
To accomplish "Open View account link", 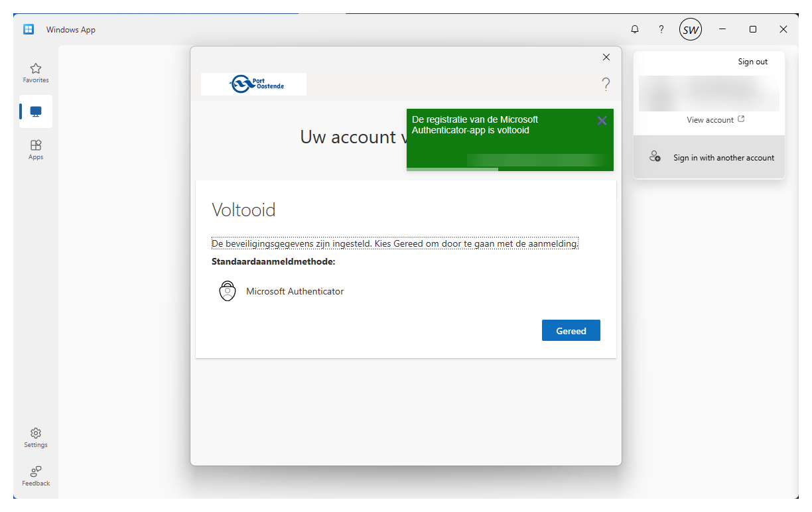I will pyautogui.click(x=716, y=120).
